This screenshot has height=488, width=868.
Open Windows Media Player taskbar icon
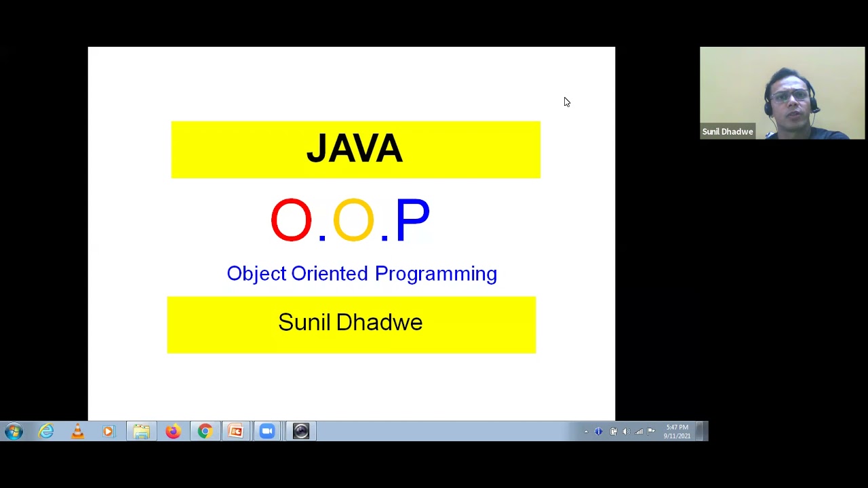pos(108,431)
